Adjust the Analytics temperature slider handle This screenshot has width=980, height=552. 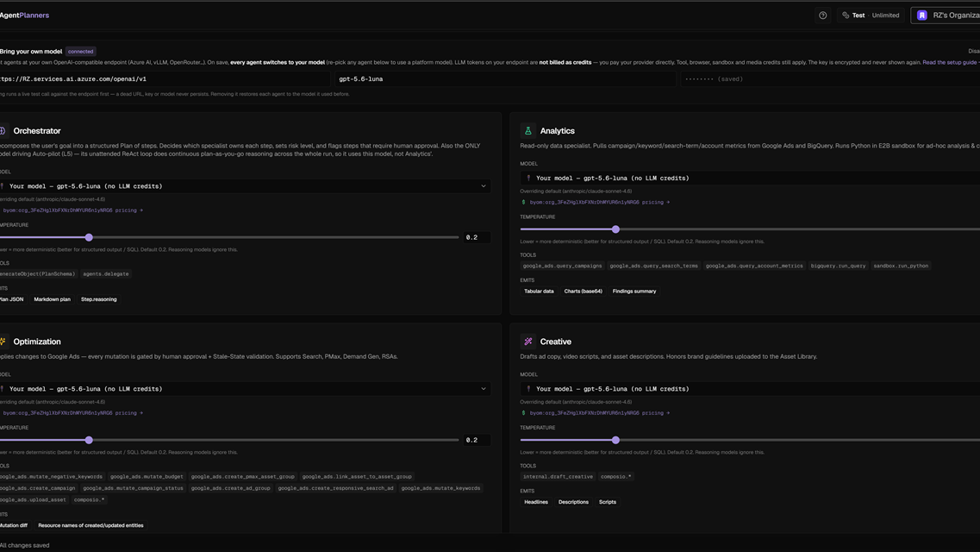(x=615, y=229)
